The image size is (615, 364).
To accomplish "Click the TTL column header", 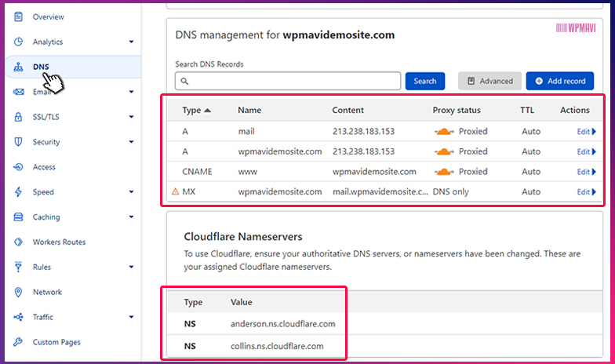I will [x=527, y=110].
